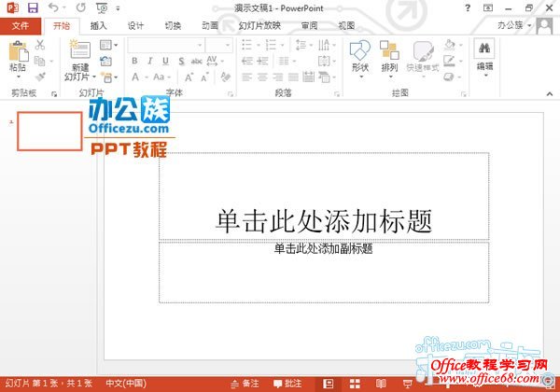Image resolution: width=560 pixels, height=392 pixels.
Task: Switch to the 动画 (Animations) tab
Action: [210, 26]
